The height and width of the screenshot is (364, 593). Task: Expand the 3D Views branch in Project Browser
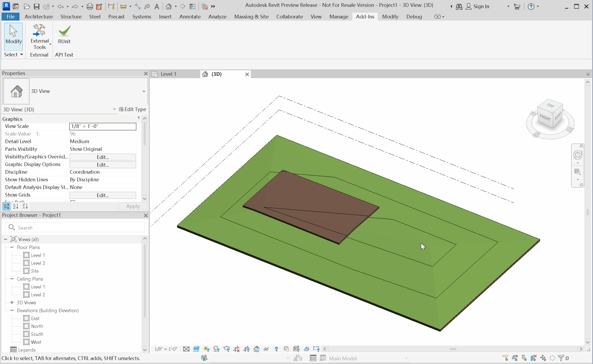point(12,302)
